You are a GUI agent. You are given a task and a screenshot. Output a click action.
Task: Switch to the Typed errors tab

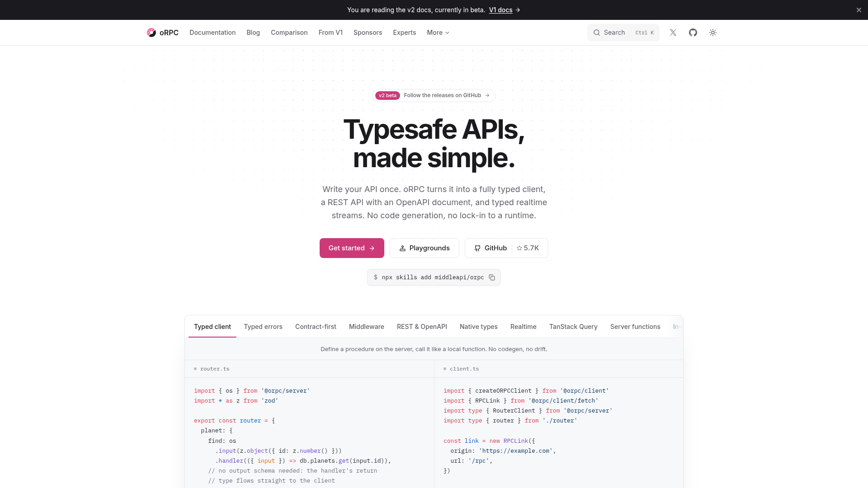(263, 327)
